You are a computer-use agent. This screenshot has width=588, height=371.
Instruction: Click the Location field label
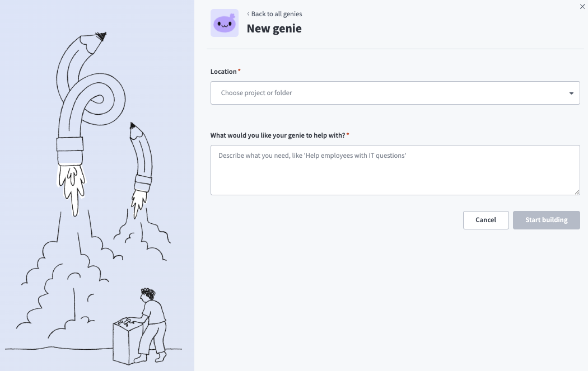tap(223, 71)
